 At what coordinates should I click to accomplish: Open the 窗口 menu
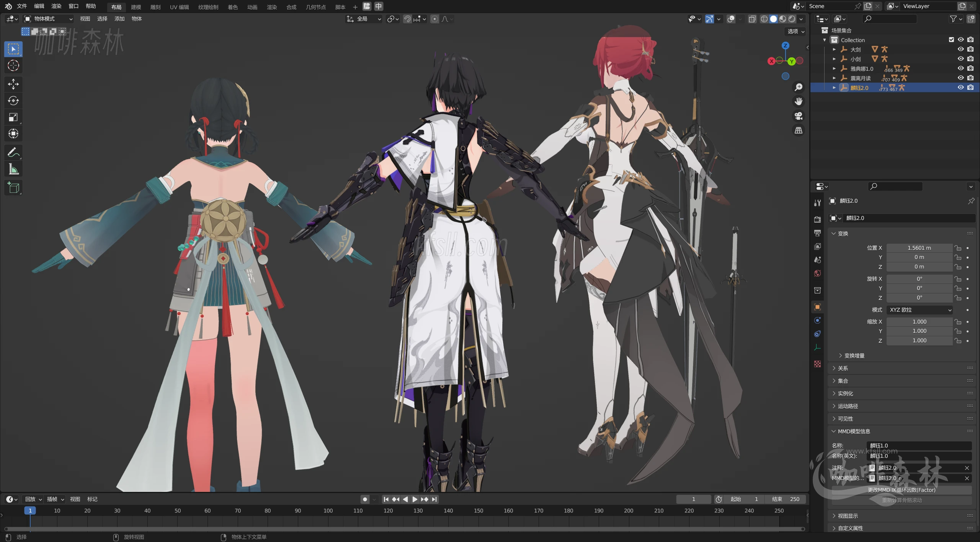pyautogui.click(x=73, y=6)
